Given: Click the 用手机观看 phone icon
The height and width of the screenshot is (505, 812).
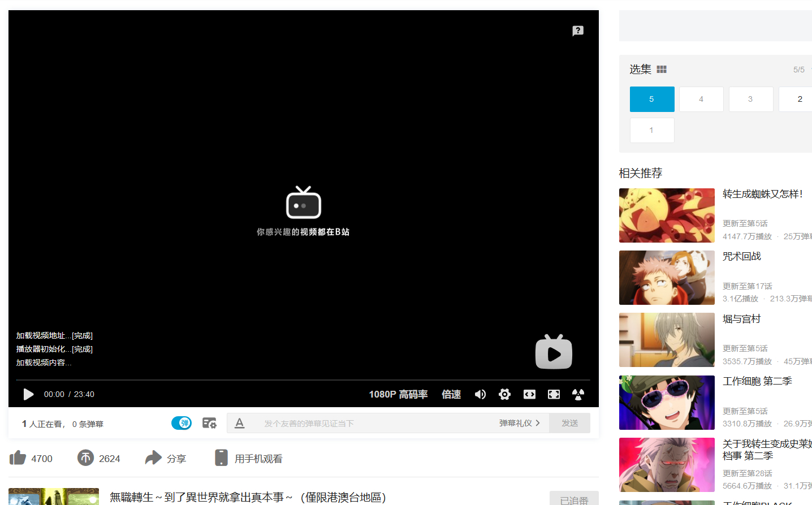Looking at the screenshot, I should click(221, 457).
